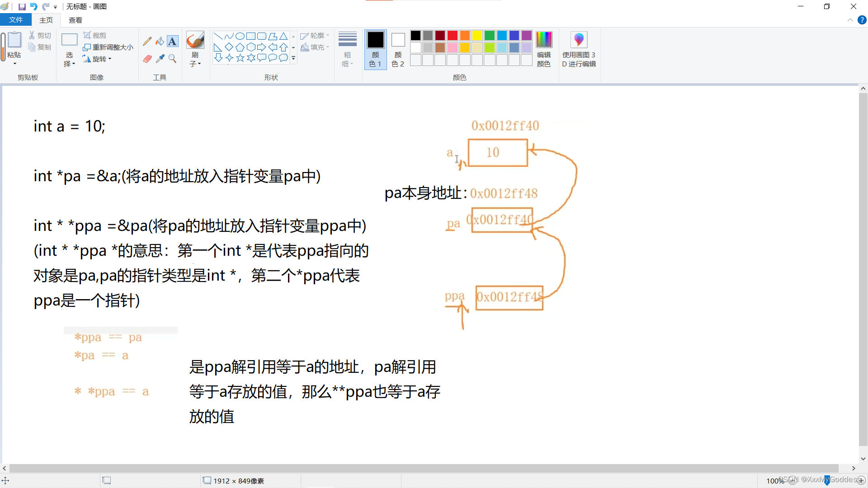Select the Fill with color bucket tool

160,42
